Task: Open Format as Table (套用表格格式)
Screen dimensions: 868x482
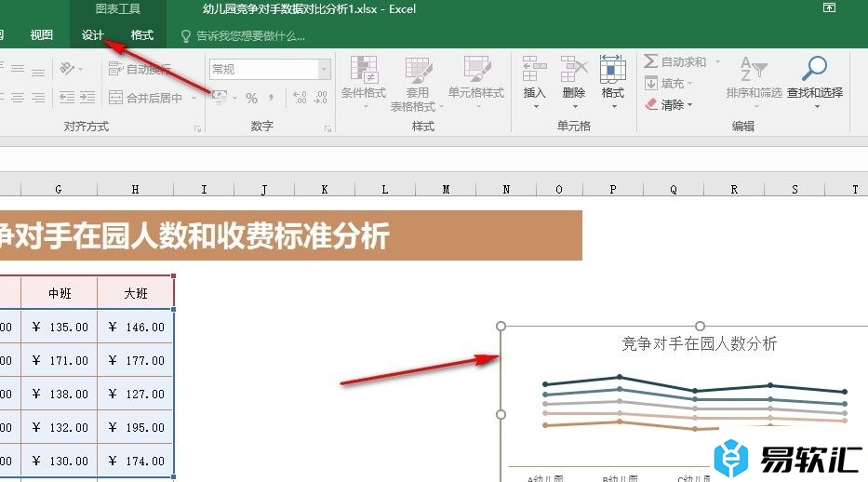Action: [418, 83]
